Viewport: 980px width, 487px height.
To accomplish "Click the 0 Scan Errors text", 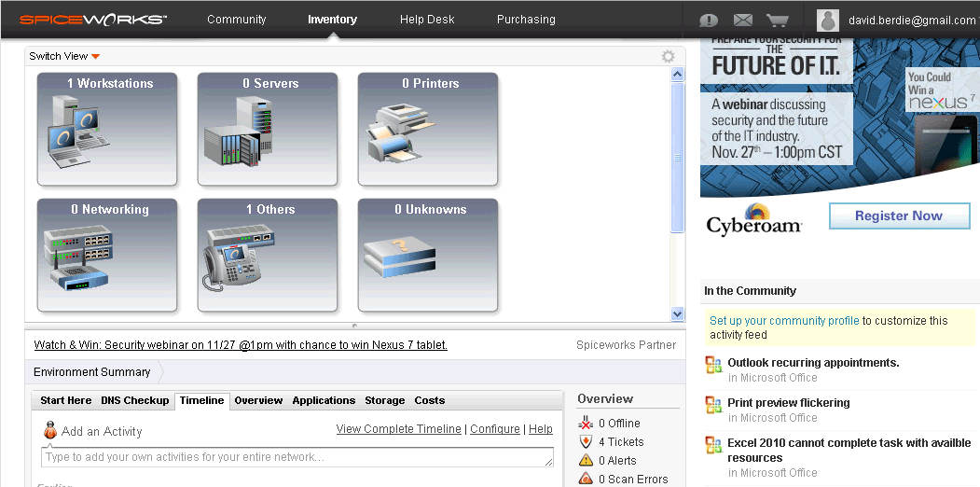I will coord(633,480).
